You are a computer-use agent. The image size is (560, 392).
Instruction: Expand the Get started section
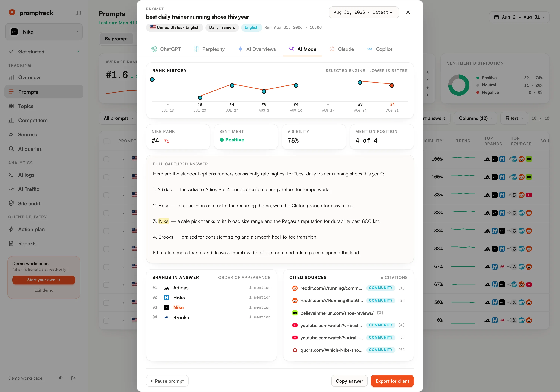(x=44, y=52)
